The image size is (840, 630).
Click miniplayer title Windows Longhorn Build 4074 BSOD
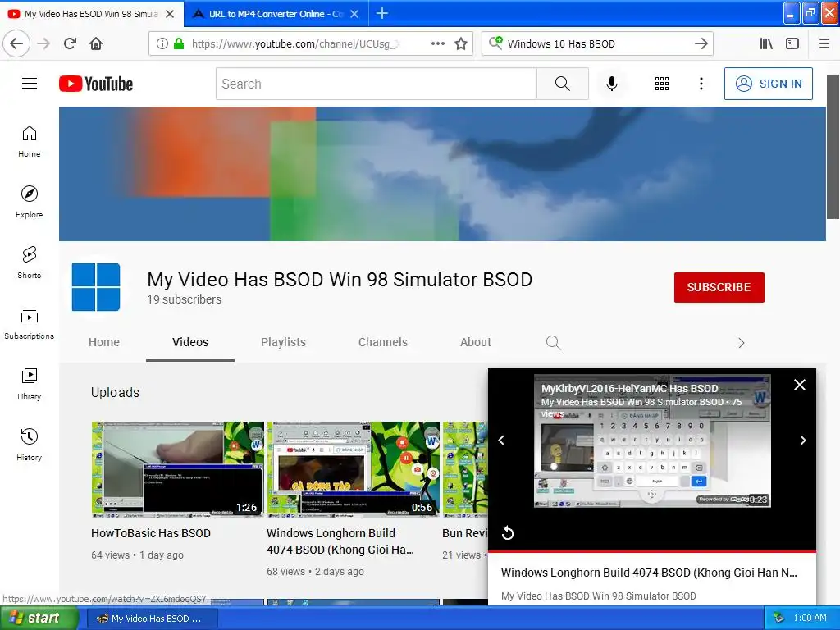(650, 572)
